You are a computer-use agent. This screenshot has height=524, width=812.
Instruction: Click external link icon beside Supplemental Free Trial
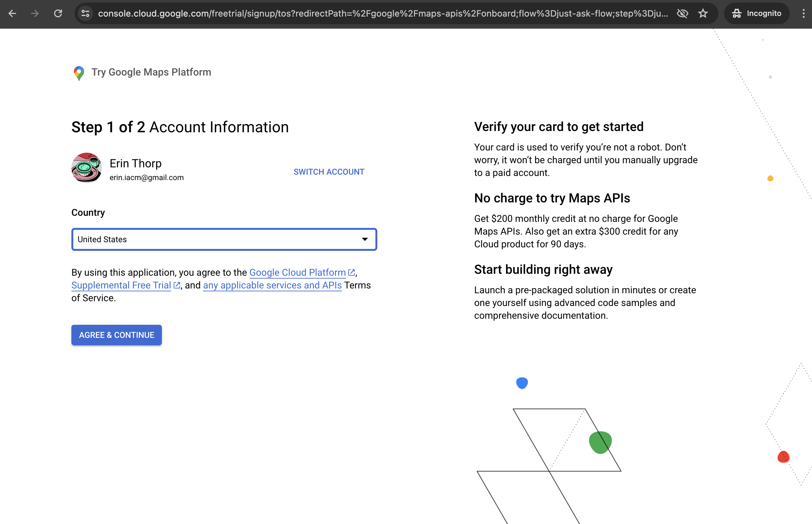[177, 285]
